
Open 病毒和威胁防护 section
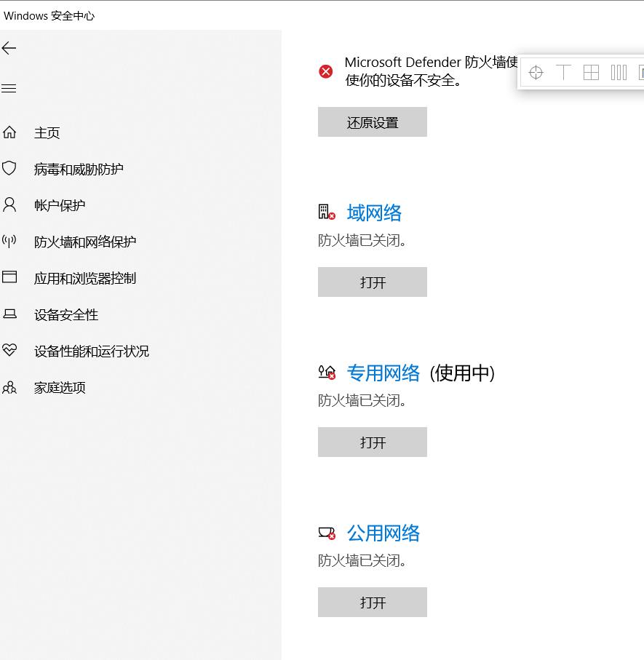[79, 170]
